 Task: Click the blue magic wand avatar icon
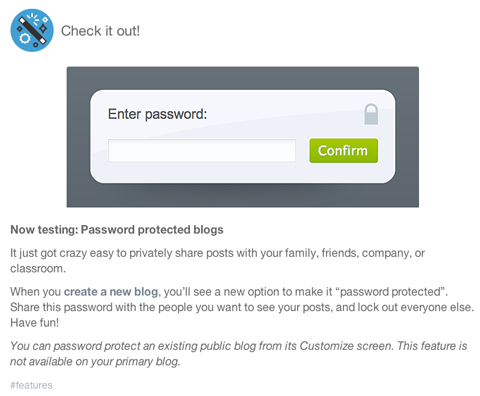(32, 30)
